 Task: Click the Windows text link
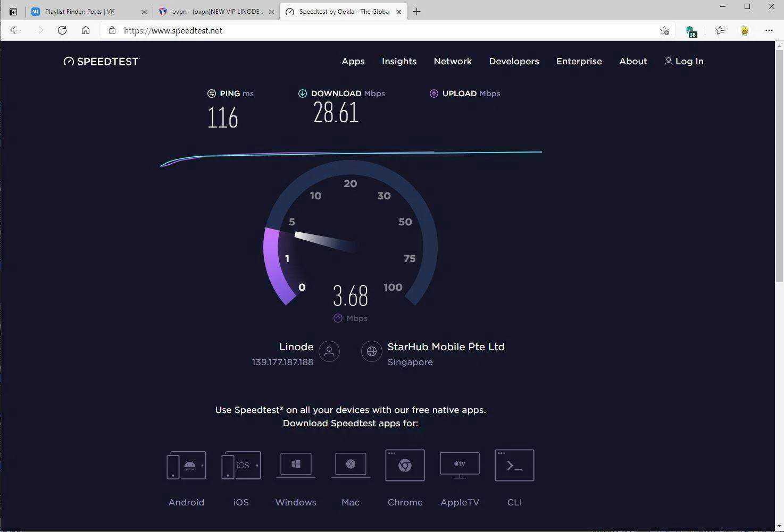[x=296, y=503]
